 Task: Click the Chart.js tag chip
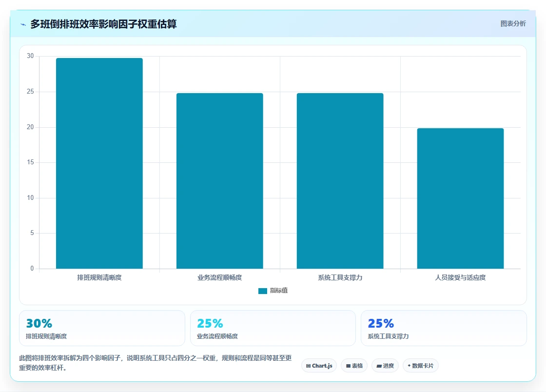pos(319,366)
